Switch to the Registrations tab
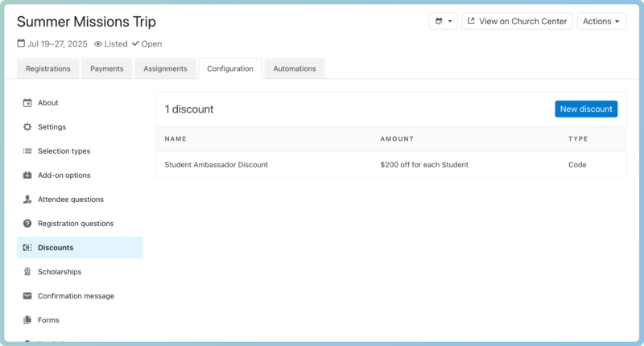Screen dimensions: 644x346 [48, 68]
